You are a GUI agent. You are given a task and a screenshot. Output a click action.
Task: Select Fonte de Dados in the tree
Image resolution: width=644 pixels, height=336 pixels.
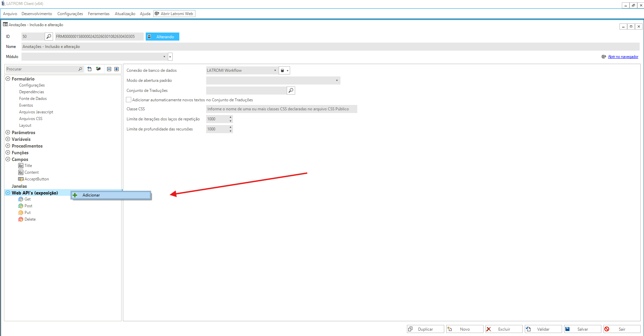tap(33, 99)
